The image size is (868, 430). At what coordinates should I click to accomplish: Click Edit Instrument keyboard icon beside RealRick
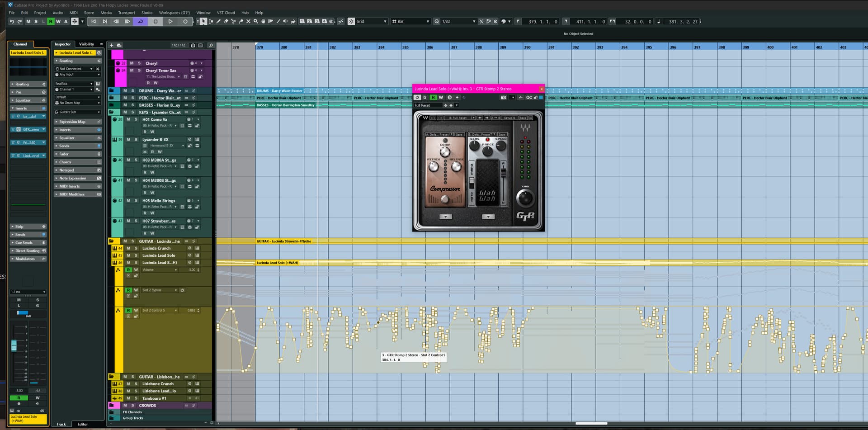click(98, 84)
